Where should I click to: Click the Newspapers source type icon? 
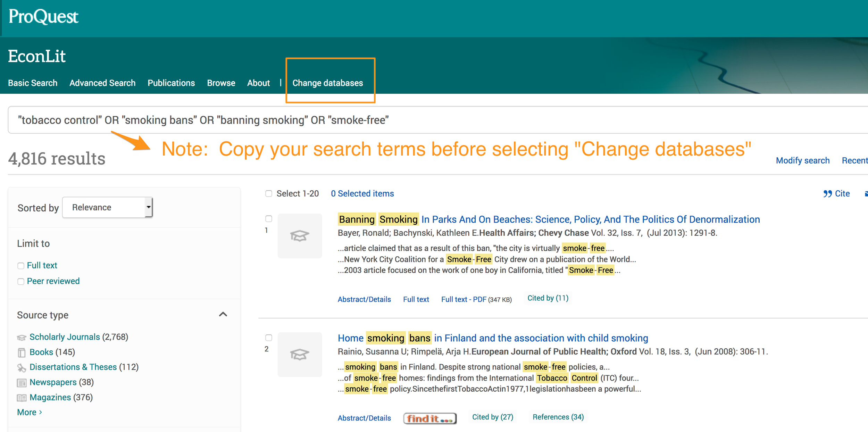[x=22, y=383]
